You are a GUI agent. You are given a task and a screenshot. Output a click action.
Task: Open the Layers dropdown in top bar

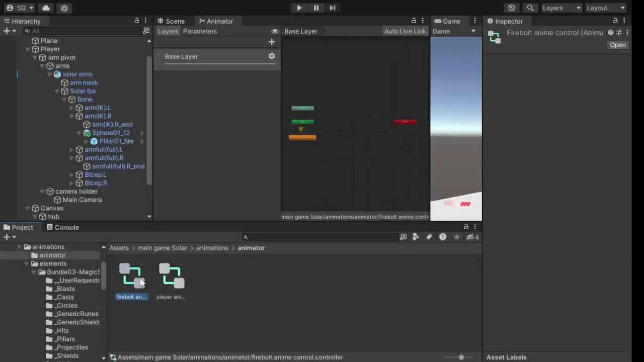click(x=561, y=8)
